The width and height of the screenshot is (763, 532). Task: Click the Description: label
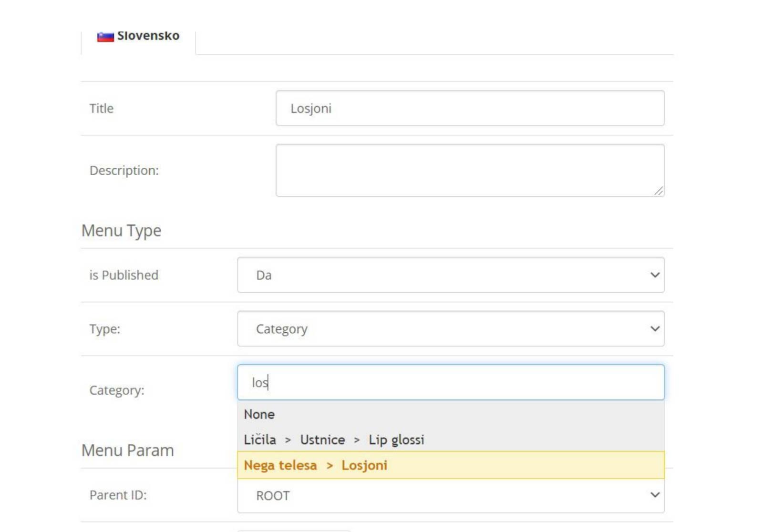124,171
